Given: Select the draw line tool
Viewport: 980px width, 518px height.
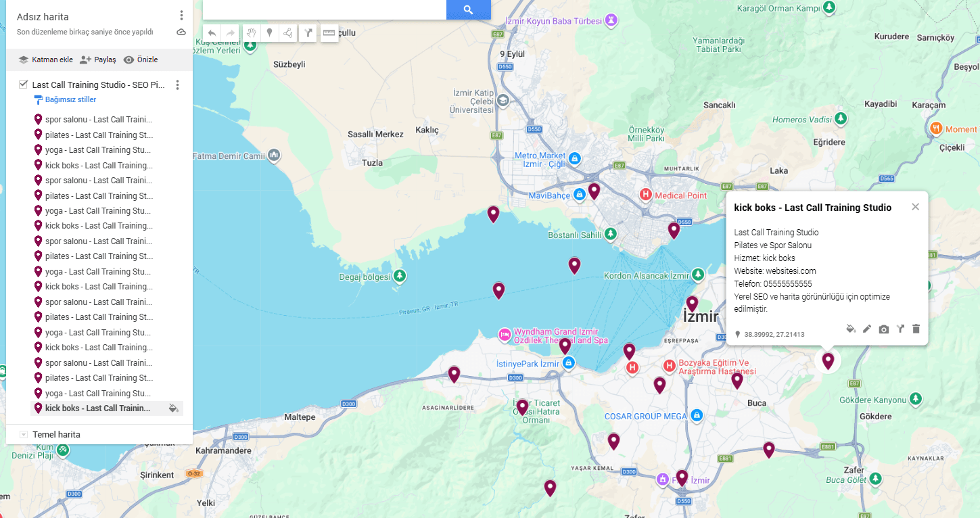Looking at the screenshot, I should (x=288, y=33).
